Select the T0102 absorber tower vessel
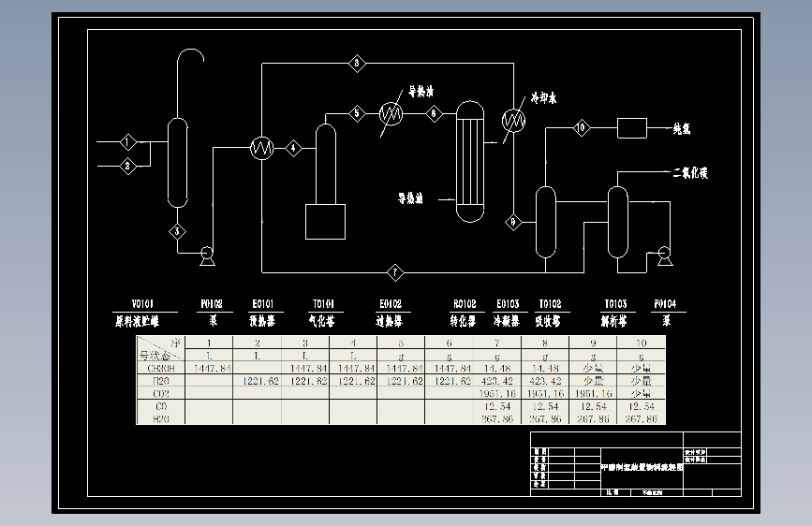Viewport: 812px width, 526px height. 545,222
